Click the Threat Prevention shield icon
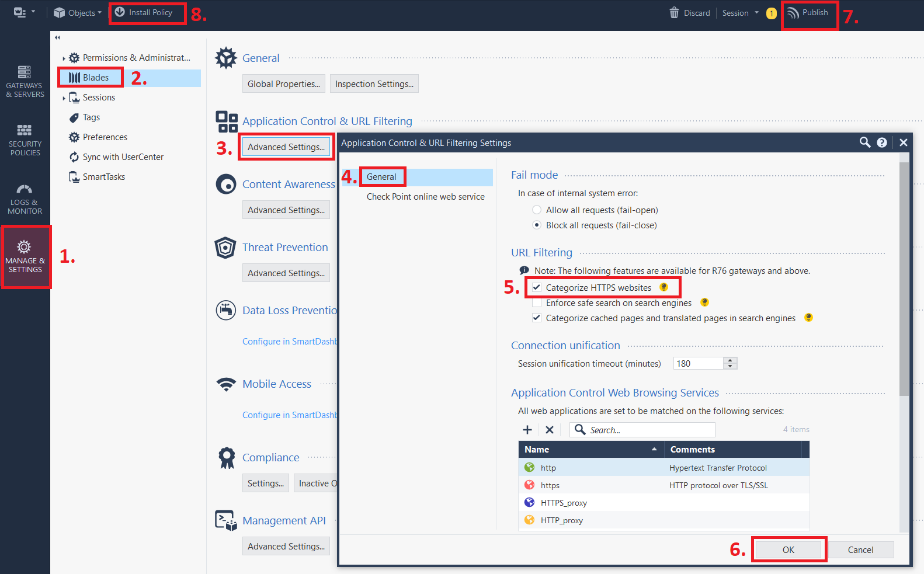Image resolution: width=924 pixels, height=574 pixels. click(225, 248)
